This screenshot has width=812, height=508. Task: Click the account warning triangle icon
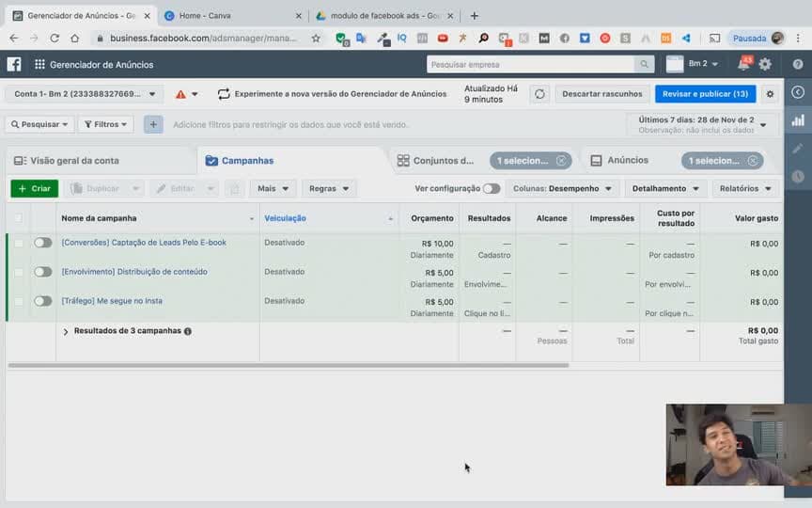(180, 94)
